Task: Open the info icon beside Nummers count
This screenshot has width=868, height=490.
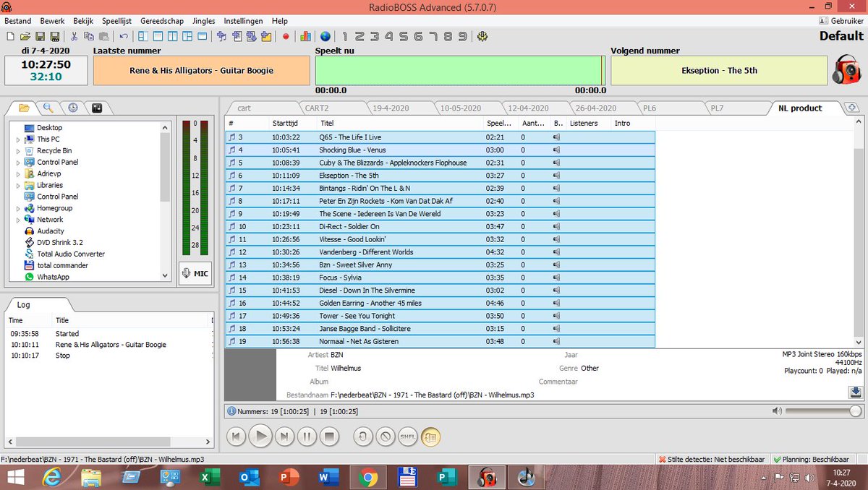Action: [231, 411]
